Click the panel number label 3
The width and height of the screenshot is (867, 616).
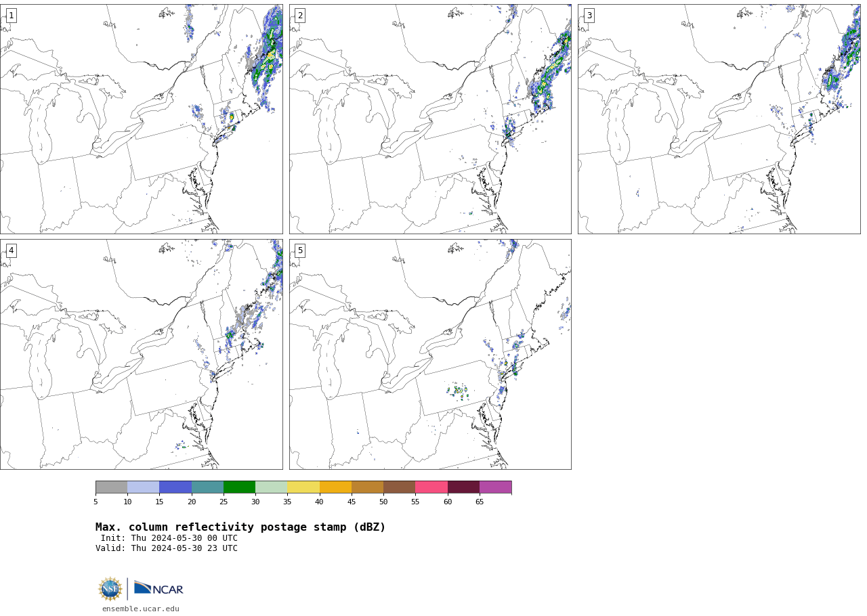pos(589,16)
